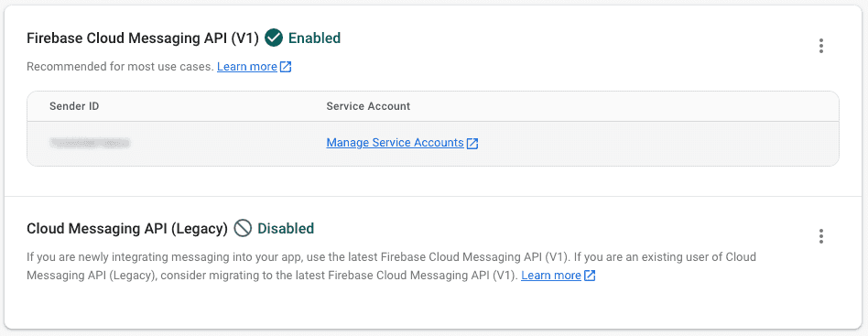This screenshot has width=868, height=336.
Task: Click the Service Account column header
Action: pos(368,106)
